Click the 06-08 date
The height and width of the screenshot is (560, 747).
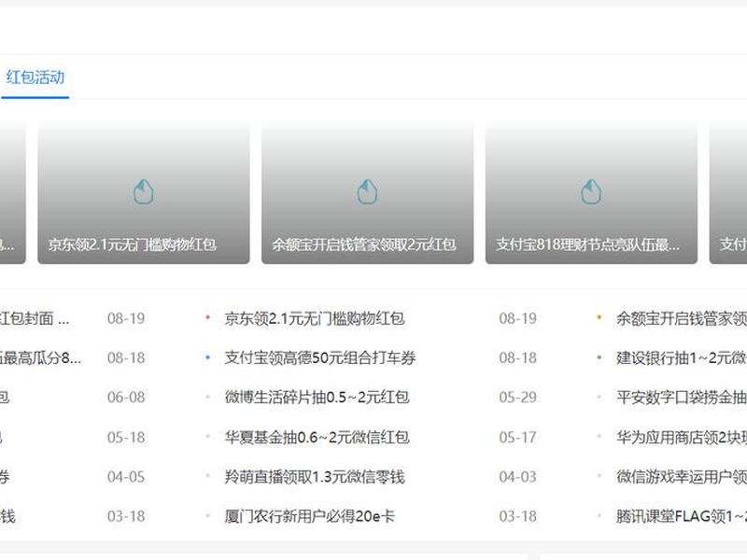126,398
